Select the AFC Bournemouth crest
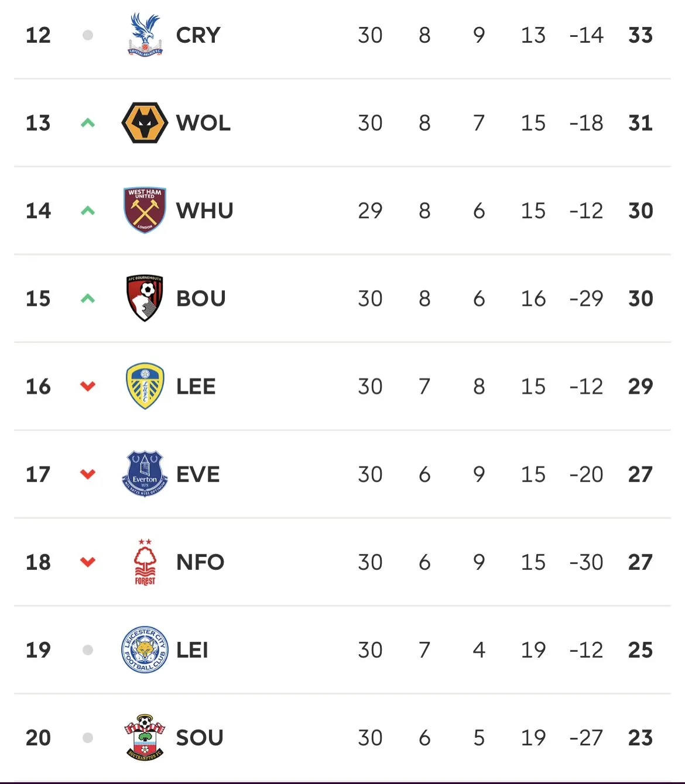The width and height of the screenshot is (685, 784). (145, 298)
